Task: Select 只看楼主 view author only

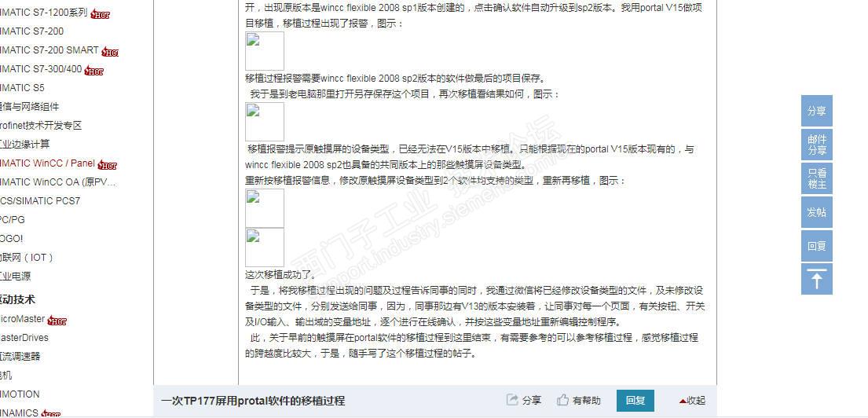Action: [x=816, y=178]
